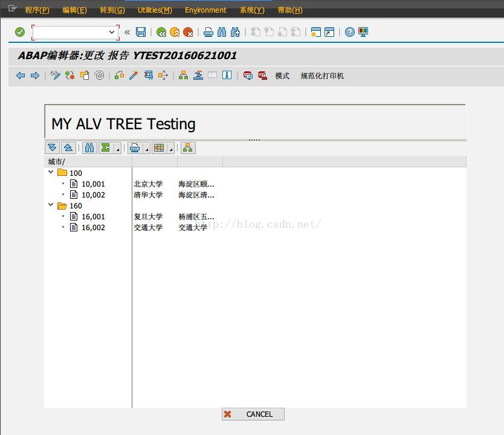This screenshot has width=504, height=435.
Task: Open the 系统(Y) menu
Action: click(253, 10)
